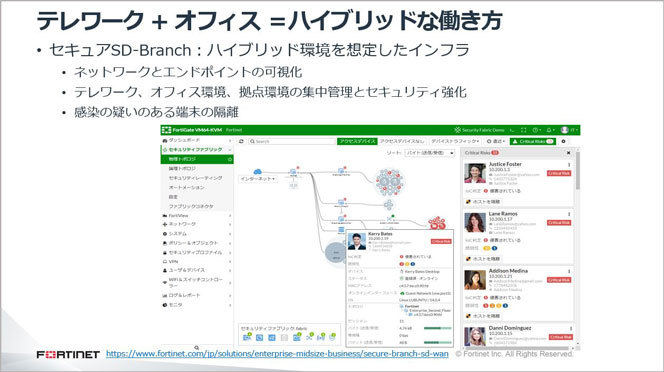This screenshot has height=372, width=664.
Task: Select オートメーション menu item
Action: click(x=197, y=187)
